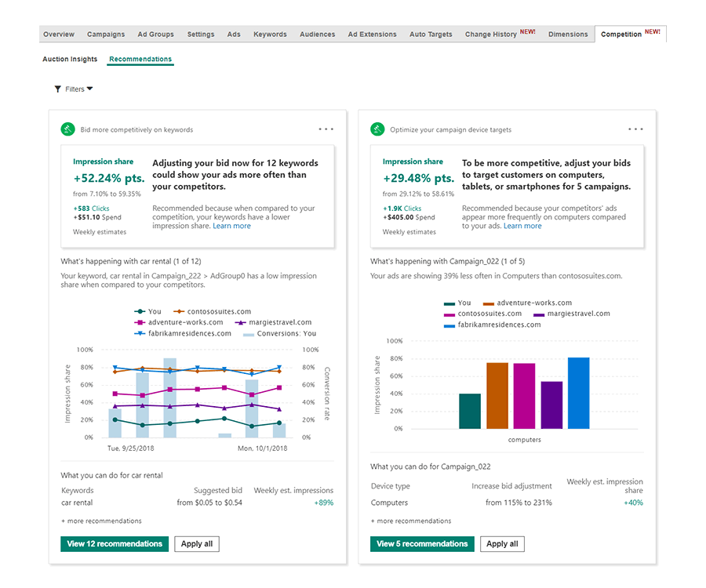Open the three-dot menu on the keywords card

coord(326,129)
